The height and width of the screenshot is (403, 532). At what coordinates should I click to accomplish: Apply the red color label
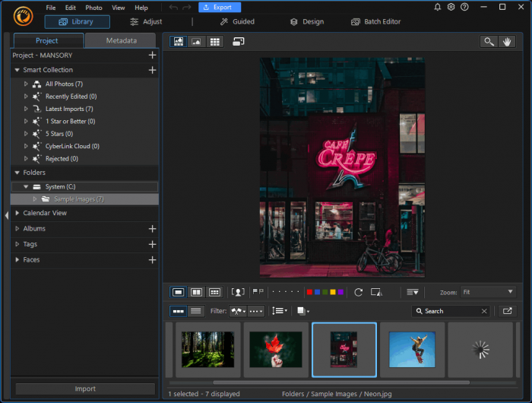(309, 292)
